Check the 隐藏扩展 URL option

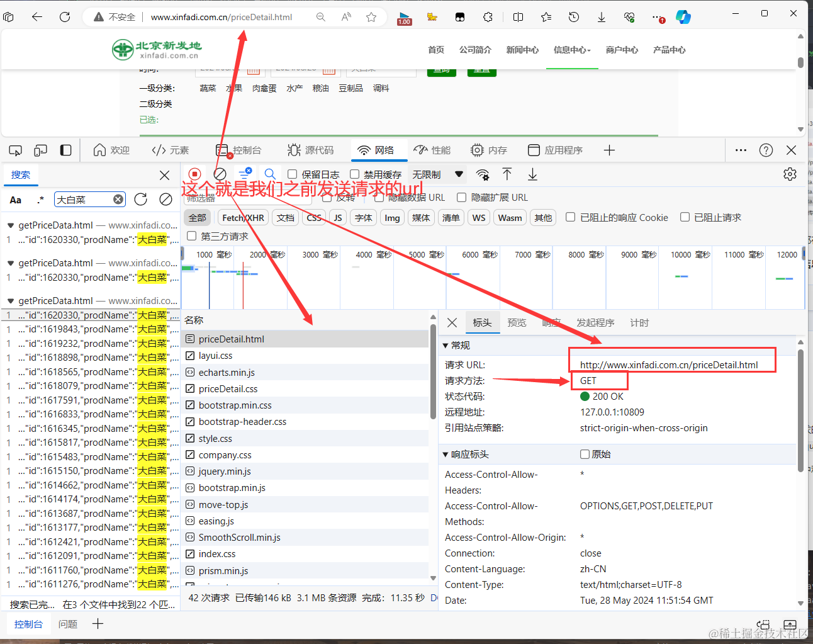461,197
